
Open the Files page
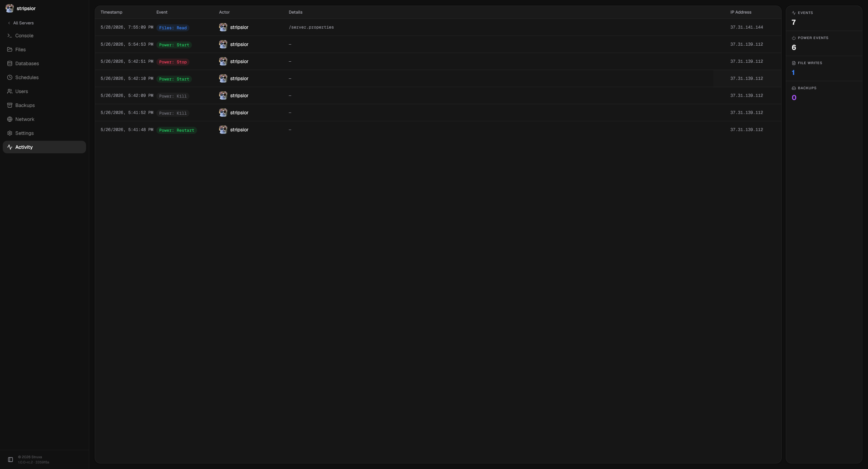click(x=44, y=49)
